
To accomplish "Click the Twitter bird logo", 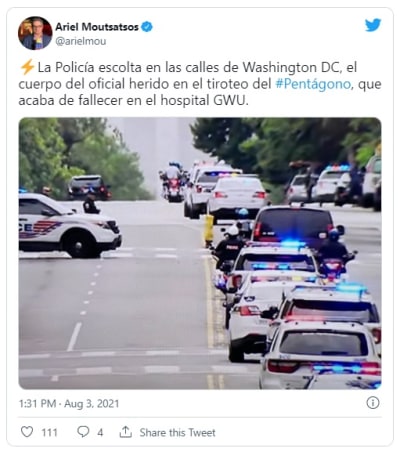I will coord(373,25).
